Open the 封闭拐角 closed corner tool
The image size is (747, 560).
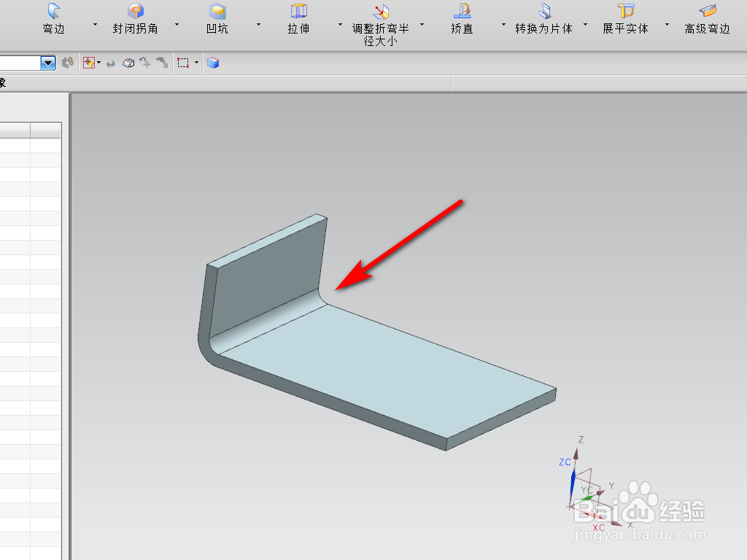tap(135, 18)
